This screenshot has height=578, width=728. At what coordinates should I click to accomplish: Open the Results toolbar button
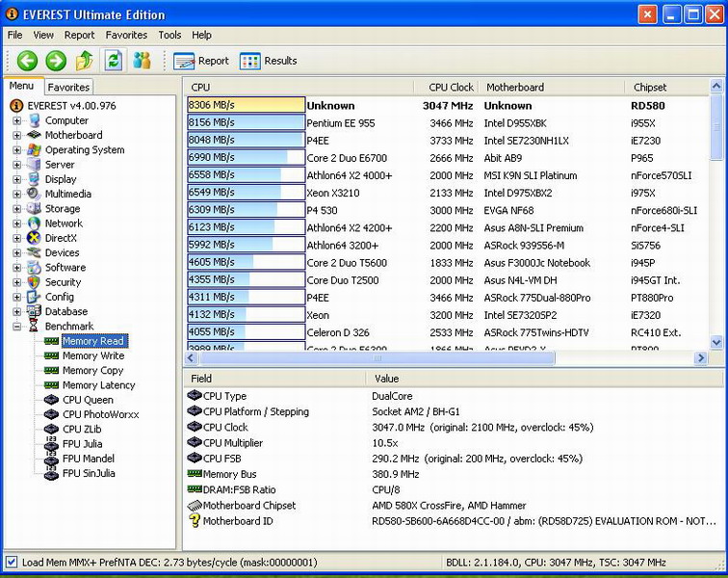(268, 61)
